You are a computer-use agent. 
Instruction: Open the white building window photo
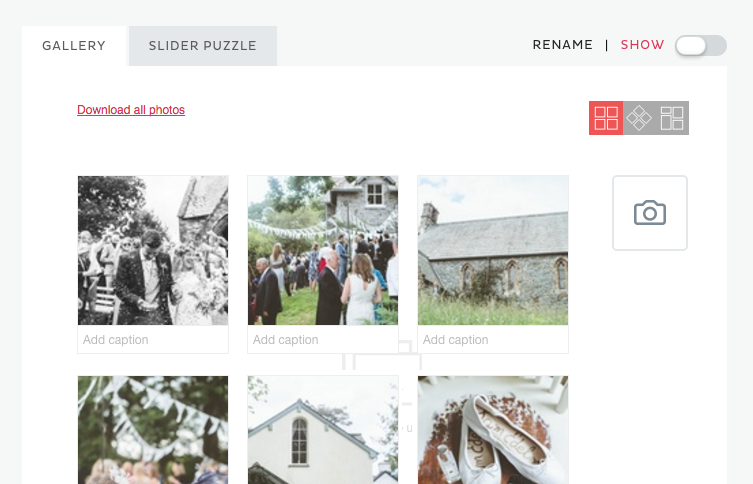pyautogui.click(x=323, y=430)
